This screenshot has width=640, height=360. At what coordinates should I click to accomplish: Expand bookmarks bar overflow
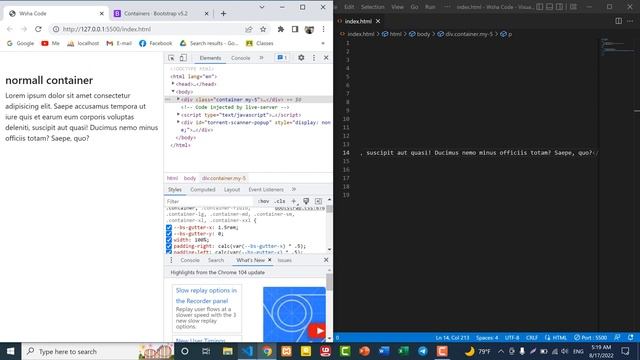(x=323, y=43)
